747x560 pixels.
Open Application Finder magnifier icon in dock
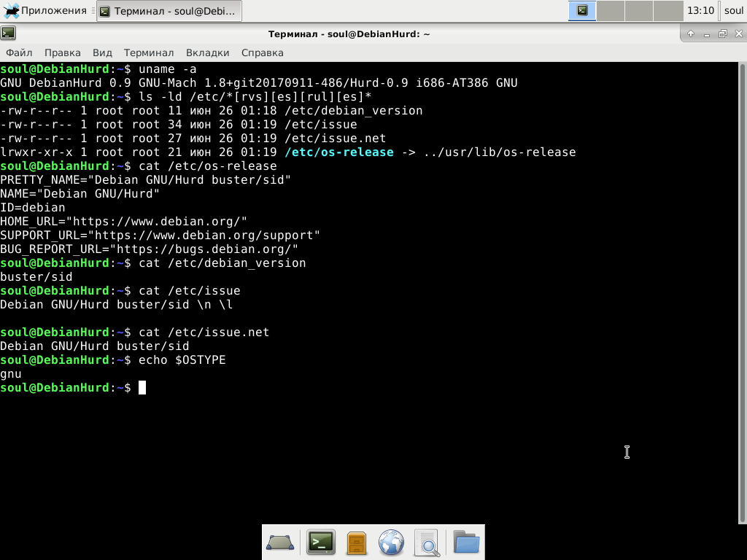click(426, 542)
